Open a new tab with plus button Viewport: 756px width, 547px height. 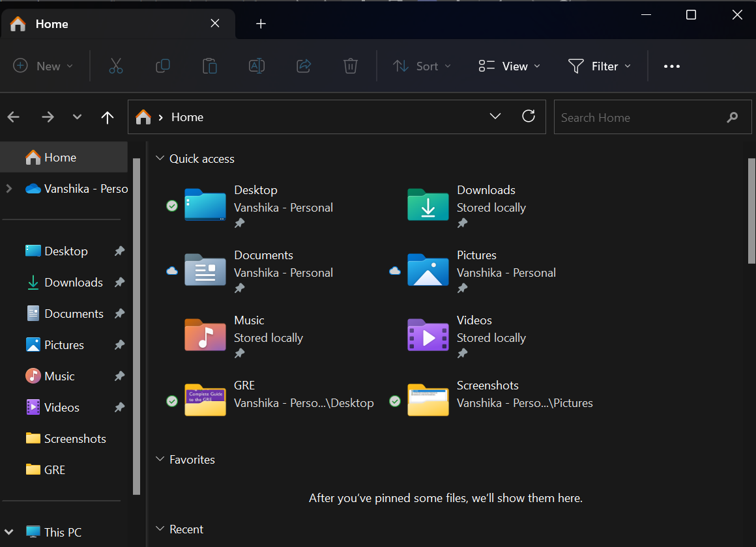pos(261,24)
